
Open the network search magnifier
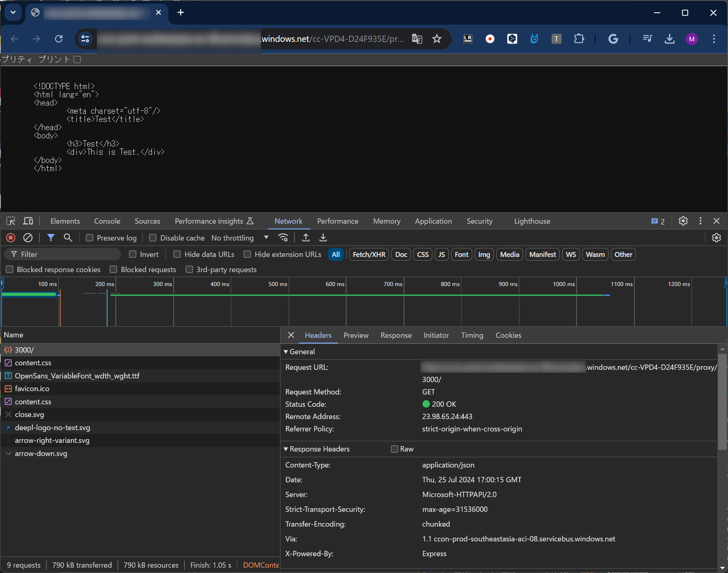pyautogui.click(x=68, y=238)
